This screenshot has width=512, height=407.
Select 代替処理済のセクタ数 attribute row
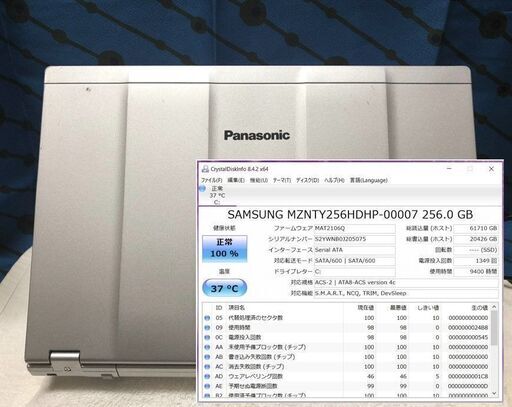347,318
